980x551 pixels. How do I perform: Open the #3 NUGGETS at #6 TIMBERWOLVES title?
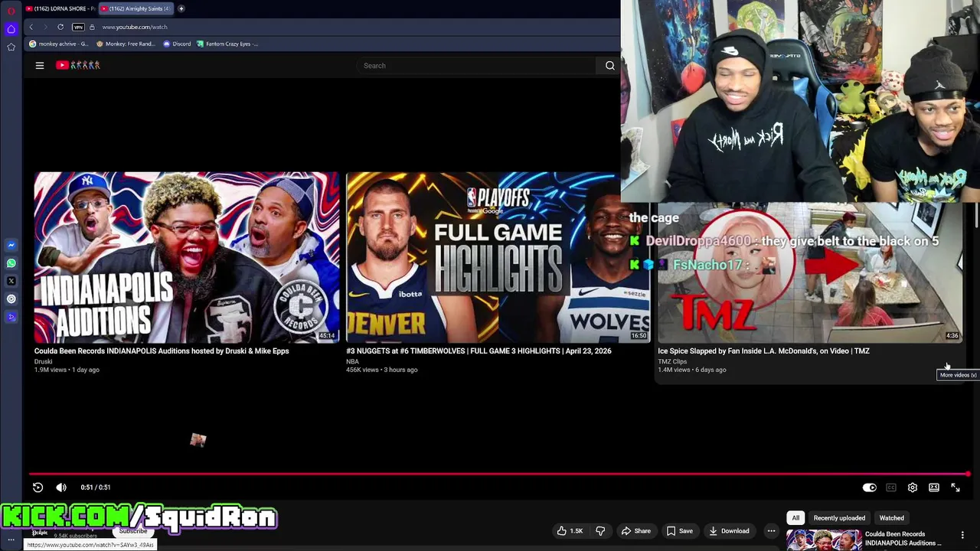coord(479,351)
